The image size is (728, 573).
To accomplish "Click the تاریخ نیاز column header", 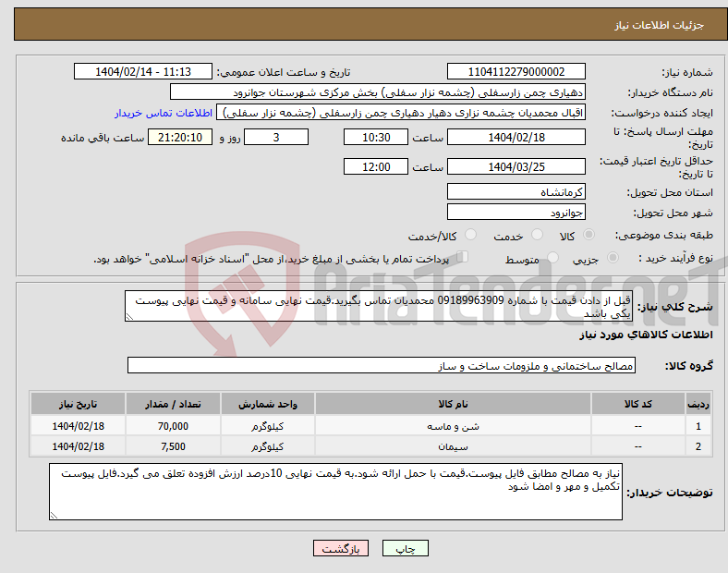I will [78, 404].
